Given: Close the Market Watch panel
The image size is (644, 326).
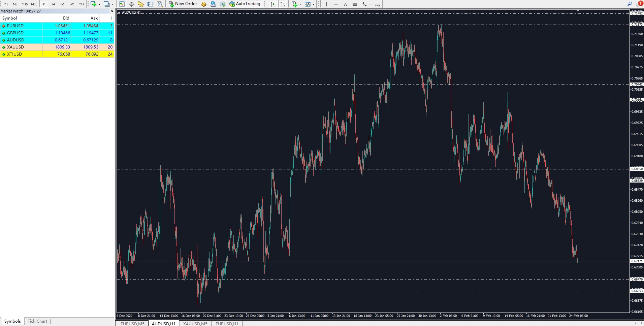Looking at the screenshot, I should point(112,11).
